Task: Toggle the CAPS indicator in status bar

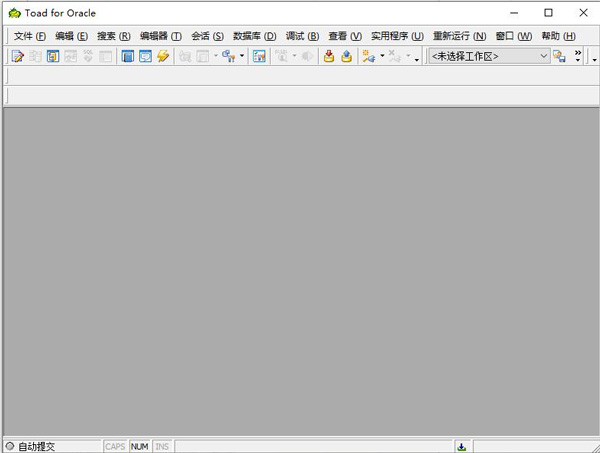Action: 115,446
